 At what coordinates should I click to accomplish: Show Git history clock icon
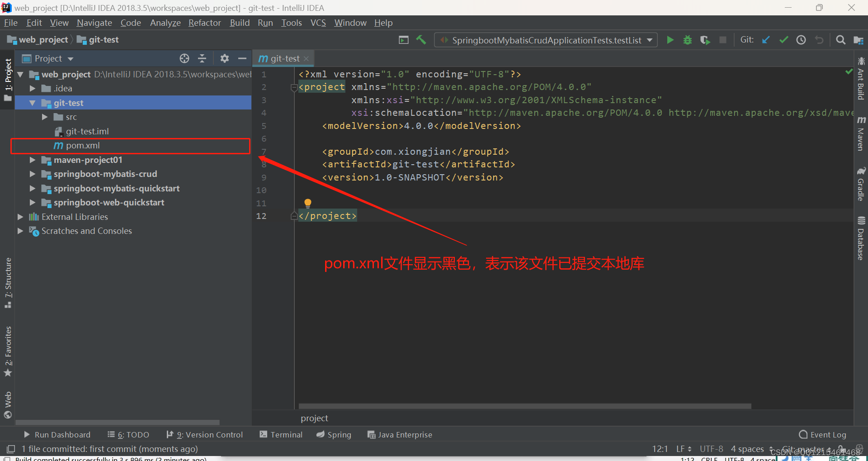click(801, 40)
